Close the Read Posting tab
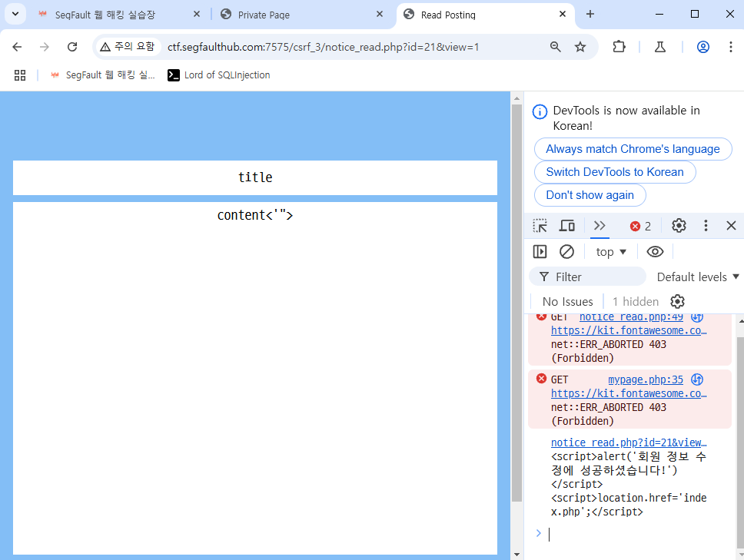 click(x=563, y=15)
